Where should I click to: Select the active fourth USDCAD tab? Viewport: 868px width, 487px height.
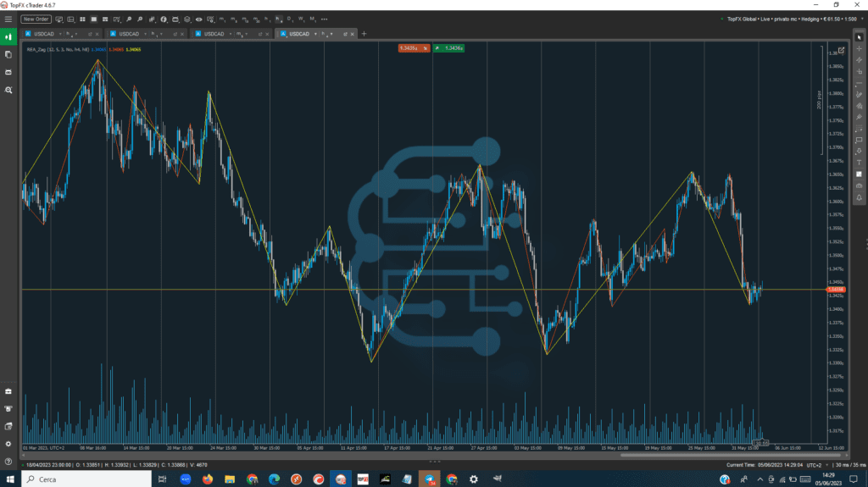click(299, 34)
